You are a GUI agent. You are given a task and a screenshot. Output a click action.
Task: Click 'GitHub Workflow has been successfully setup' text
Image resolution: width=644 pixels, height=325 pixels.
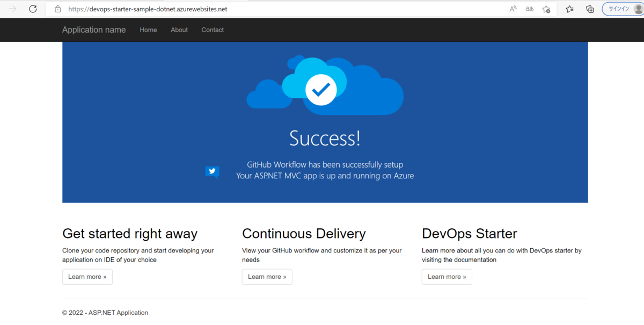(325, 164)
